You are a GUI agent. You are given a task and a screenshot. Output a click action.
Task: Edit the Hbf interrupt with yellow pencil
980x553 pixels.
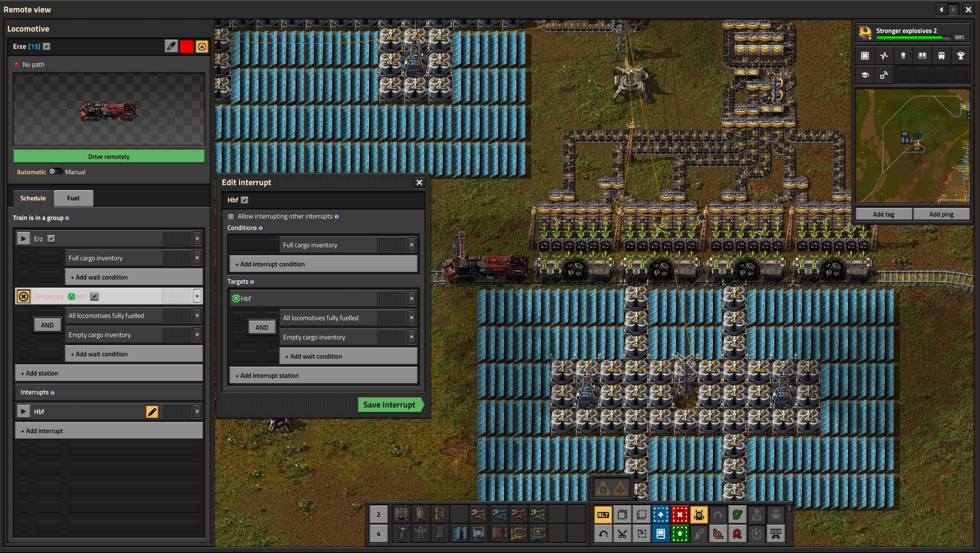(152, 412)
